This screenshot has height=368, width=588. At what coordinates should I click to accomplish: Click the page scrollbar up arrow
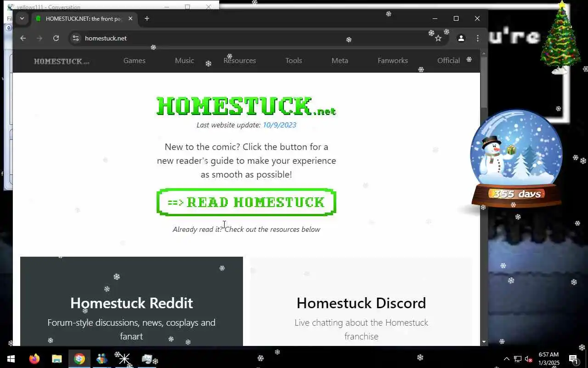click(x=484, y=53)
